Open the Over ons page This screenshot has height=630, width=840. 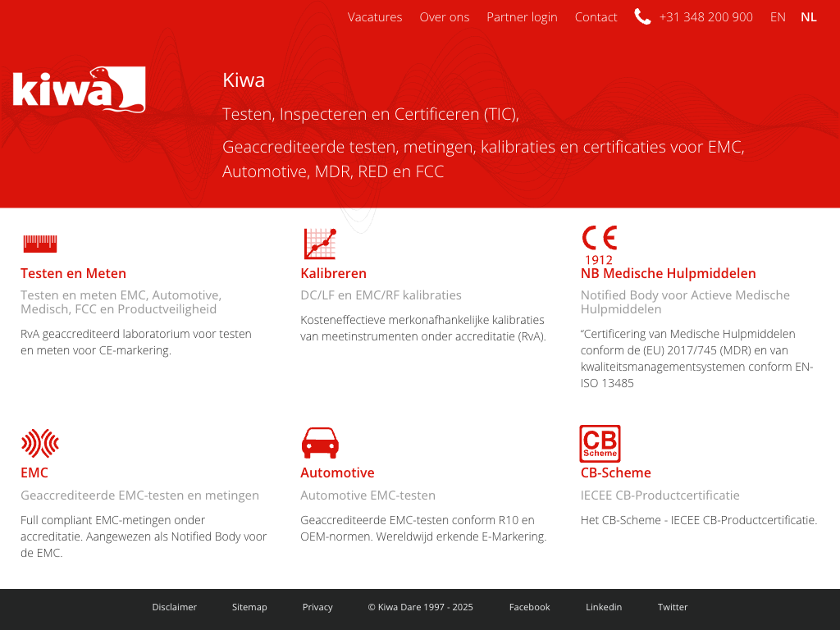445,16
